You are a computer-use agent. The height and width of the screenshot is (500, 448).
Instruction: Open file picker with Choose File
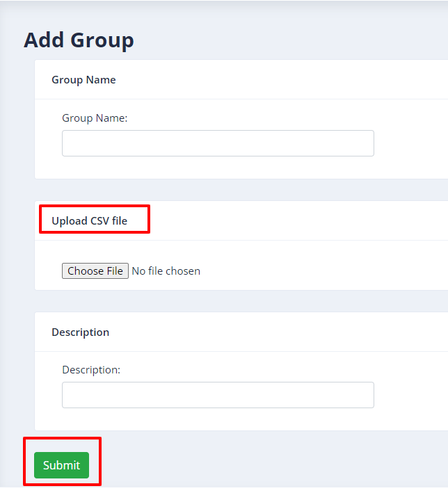pos(95,271)
